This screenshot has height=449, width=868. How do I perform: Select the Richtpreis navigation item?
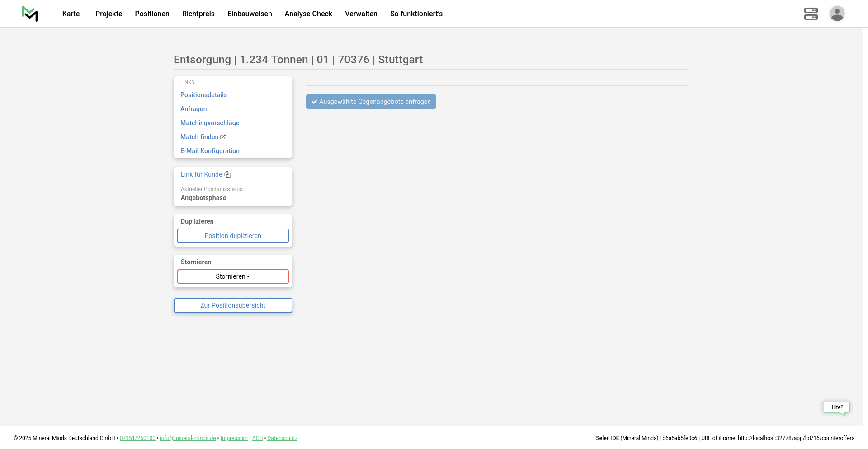click(198, 14)
